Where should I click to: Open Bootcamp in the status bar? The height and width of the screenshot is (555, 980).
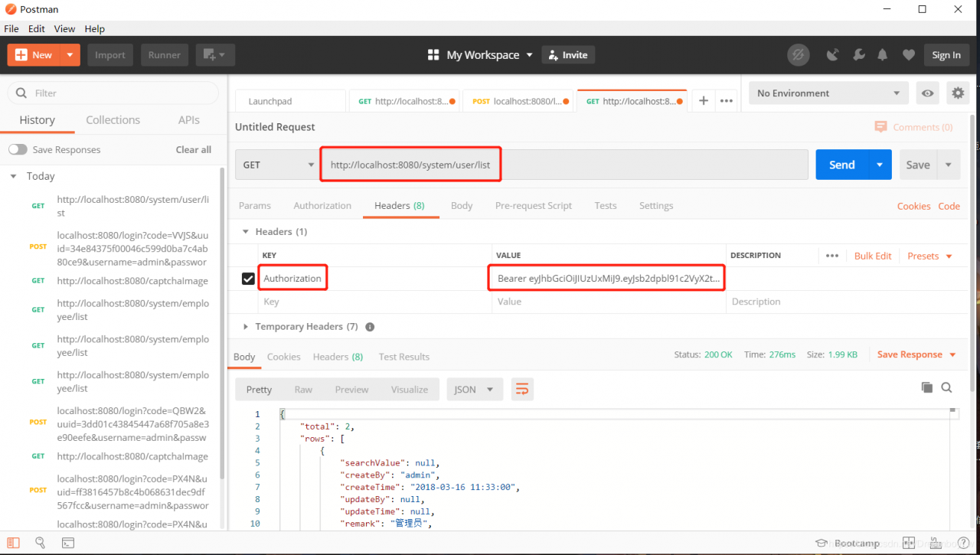coord(848,543)
